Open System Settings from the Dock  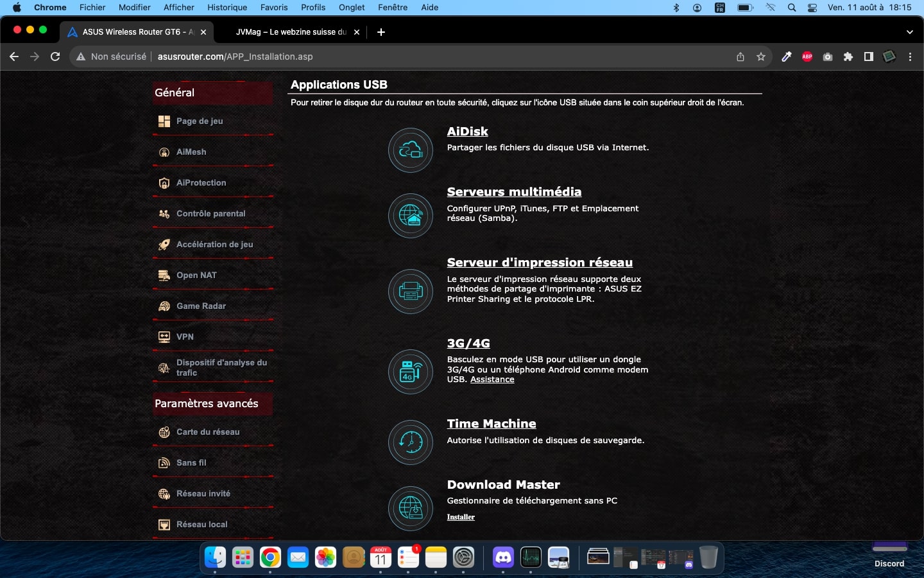pyautogui.click(x=463, y=557)
